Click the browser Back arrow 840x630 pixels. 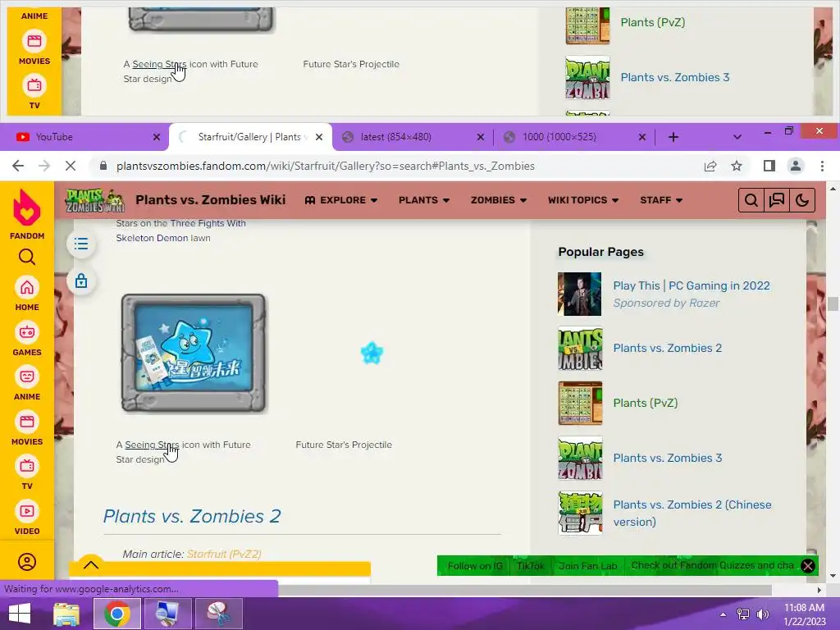[18, 166]
